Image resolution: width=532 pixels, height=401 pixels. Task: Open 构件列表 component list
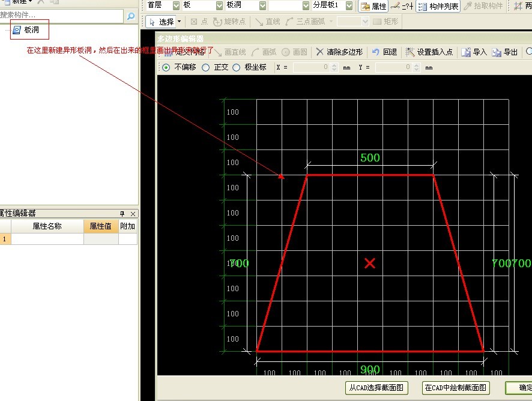[x=438, y=6]
